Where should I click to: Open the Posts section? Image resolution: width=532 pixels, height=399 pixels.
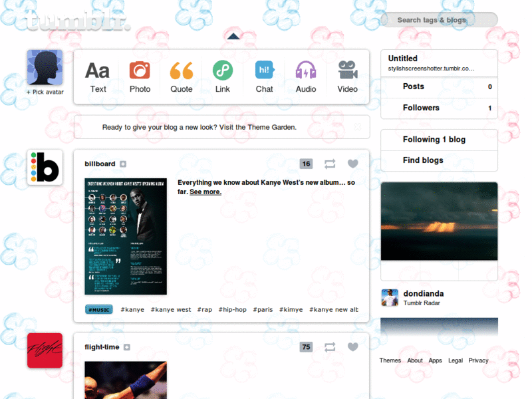(x=439, y=87)
